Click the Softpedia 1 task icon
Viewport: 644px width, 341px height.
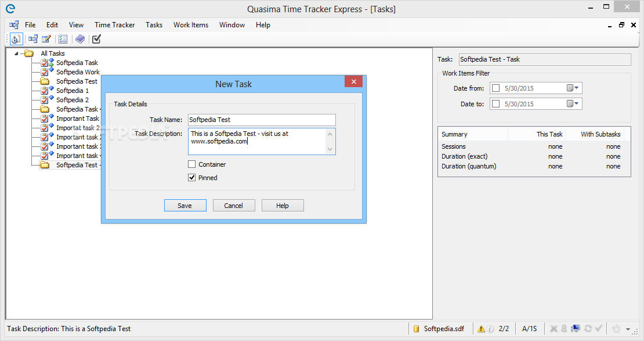coord(45,91)
